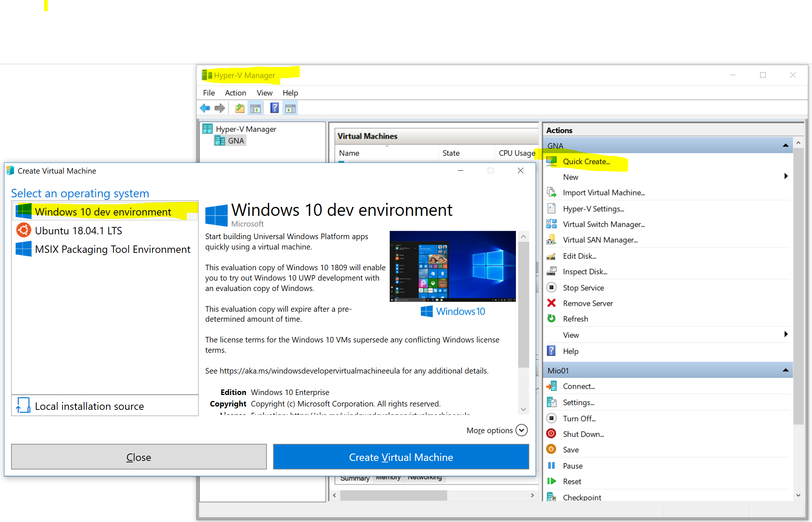The height and width of the screenshot is (522, 812).
Task: Click the red Shut Down icon
Action: point(551,434)
